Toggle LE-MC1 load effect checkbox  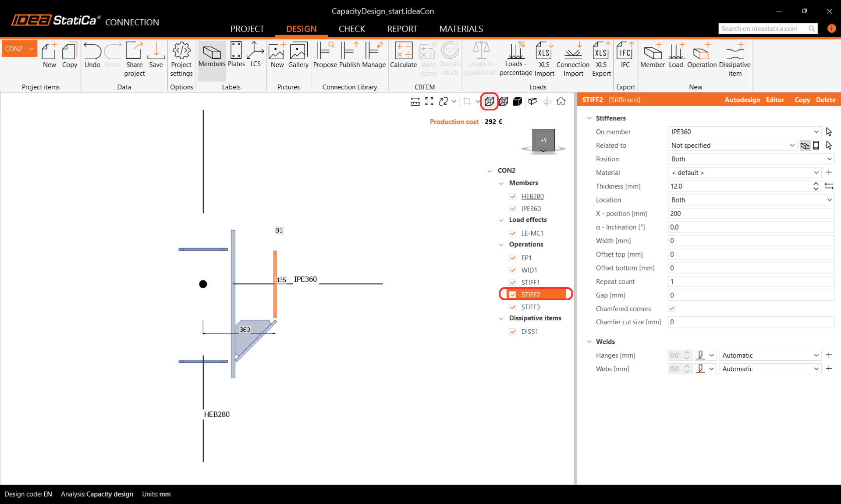[513, 233]
